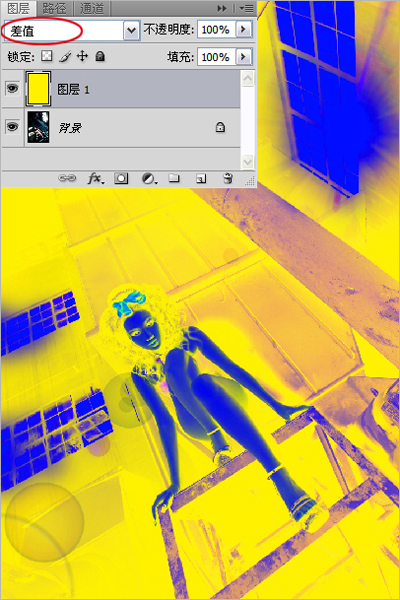400x600 pixels.
Task: Open the 不透明度 opacity slider arrow
Action: pos(244,29)
